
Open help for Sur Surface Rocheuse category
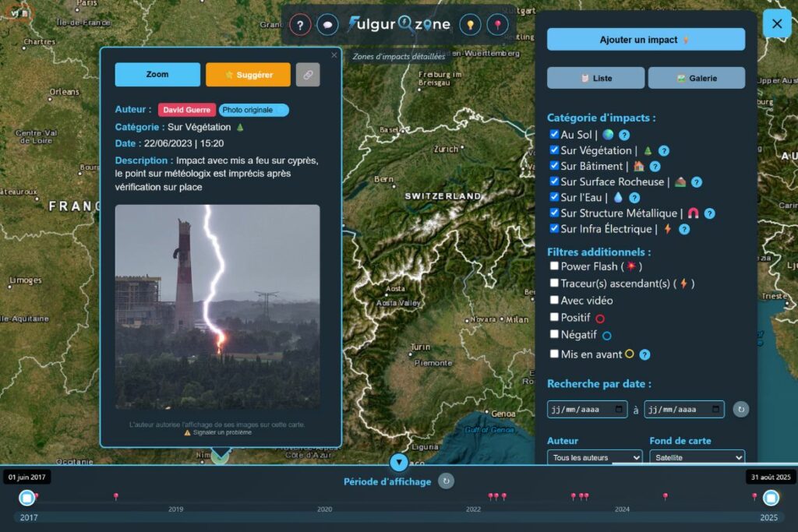(697, 182)
